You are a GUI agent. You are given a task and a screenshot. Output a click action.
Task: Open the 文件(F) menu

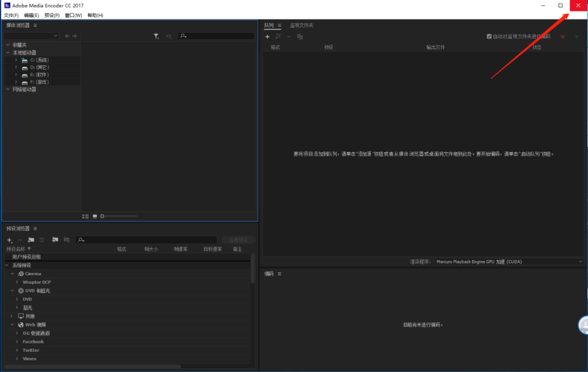(x=11, y=15)
